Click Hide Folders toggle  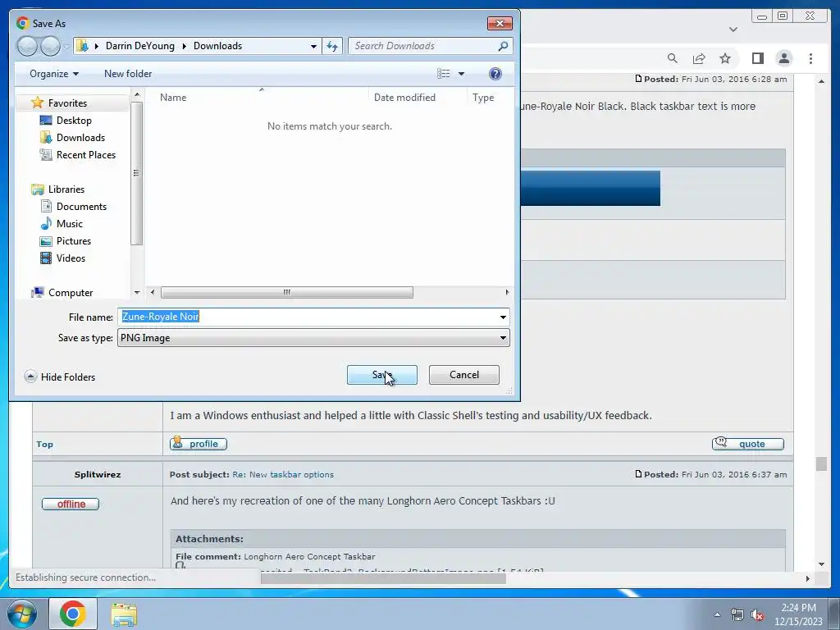point(59,377)
